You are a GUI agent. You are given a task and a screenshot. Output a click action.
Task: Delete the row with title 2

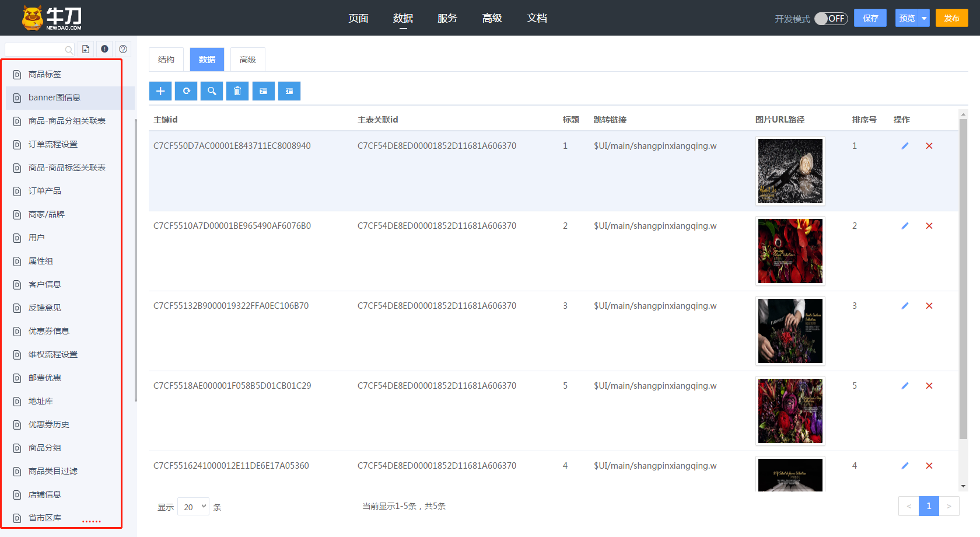tap(929, 226)
